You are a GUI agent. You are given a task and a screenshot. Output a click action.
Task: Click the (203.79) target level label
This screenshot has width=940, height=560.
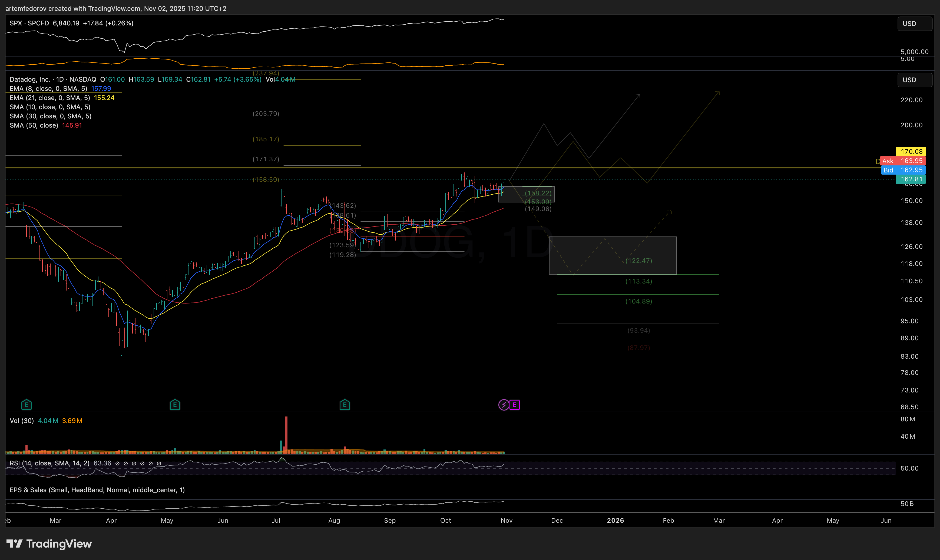266,114
